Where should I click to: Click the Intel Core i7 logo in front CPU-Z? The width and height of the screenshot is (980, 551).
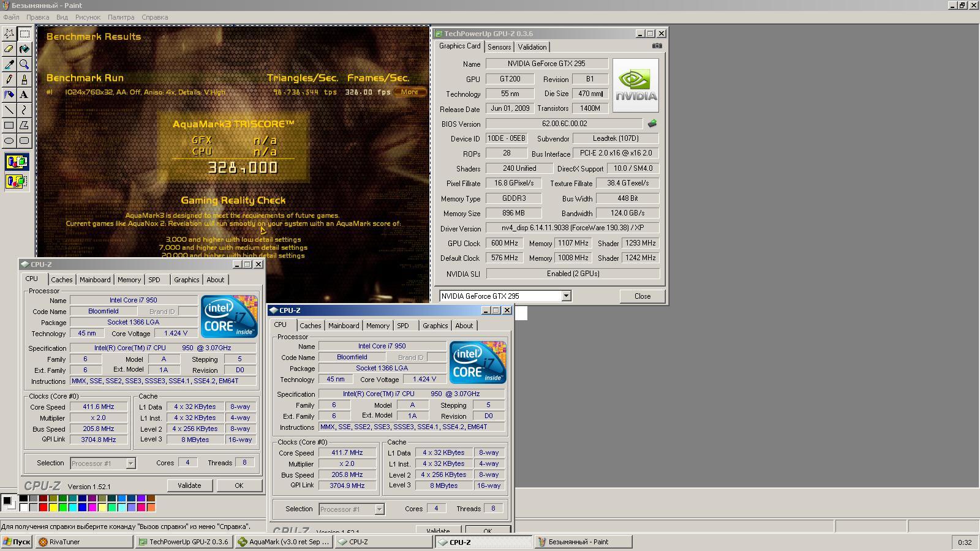click(478, 362)
